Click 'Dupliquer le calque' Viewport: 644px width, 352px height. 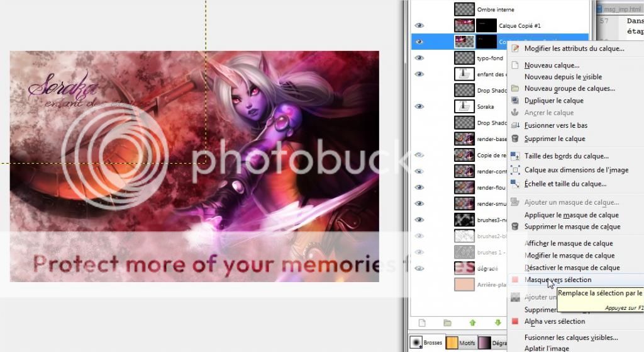(553, 101)
